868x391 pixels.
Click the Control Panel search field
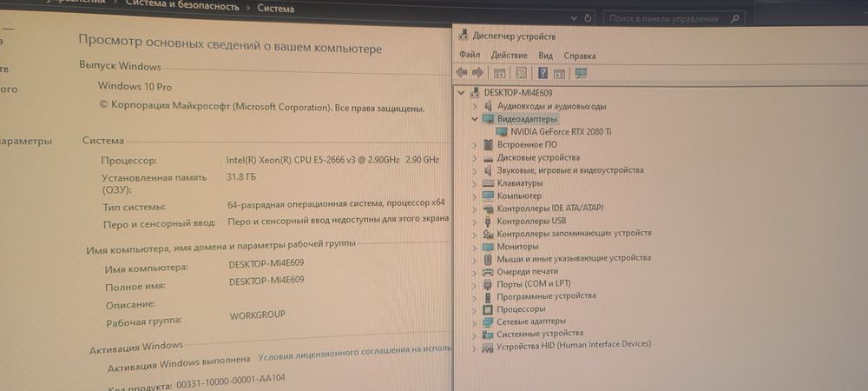point(673,19)
